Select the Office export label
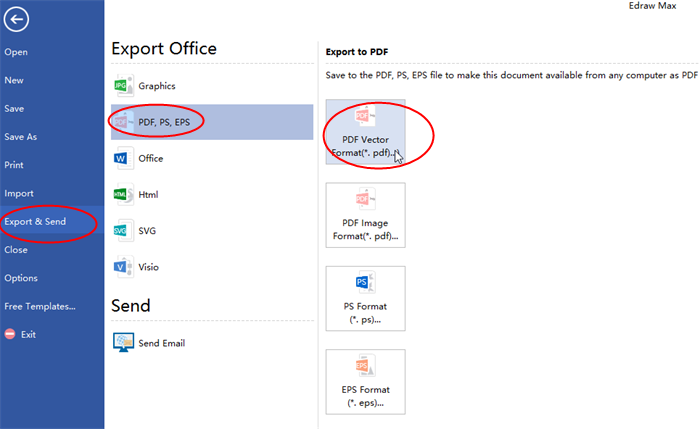Viewport: 700px width, 429px height. tap(150, 158)
